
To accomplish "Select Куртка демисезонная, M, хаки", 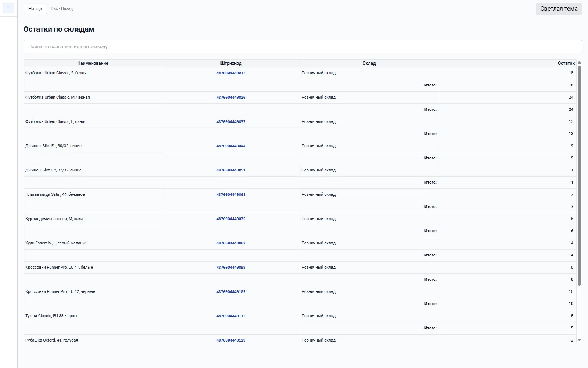I will point(54,219).
